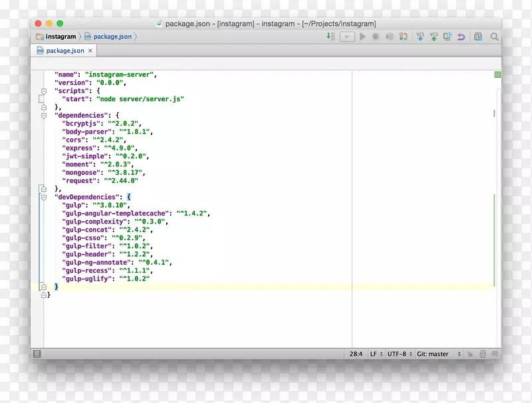The width and height of the screenshot is (532, 403).
Task: Collapse the "scripts" block fold marker
Action: 44,90
